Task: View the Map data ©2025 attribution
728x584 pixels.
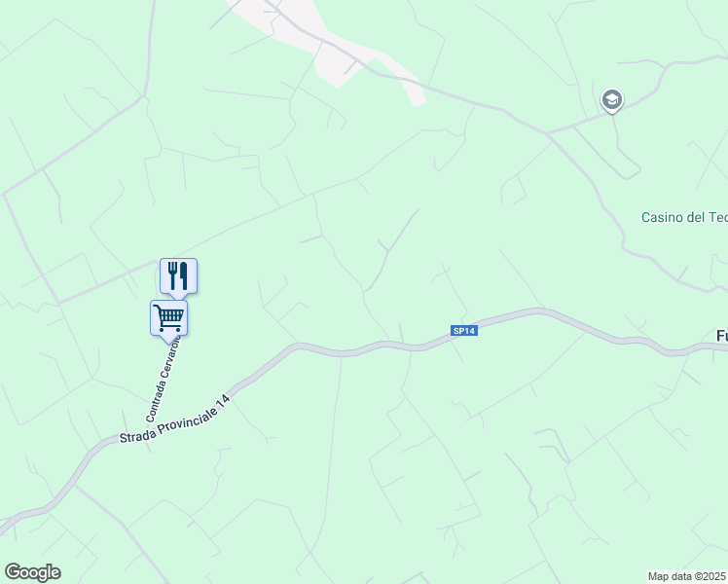Action: coord(687,576)
